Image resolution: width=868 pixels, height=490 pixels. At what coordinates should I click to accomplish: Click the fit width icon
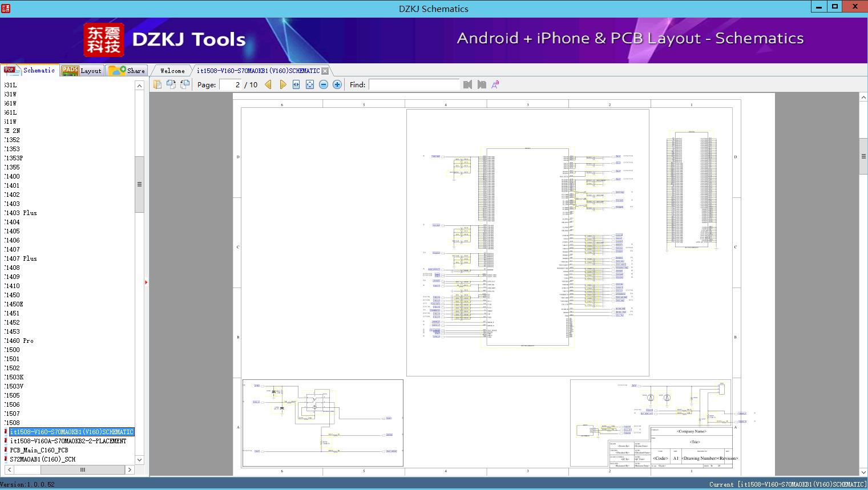pos(296,84)
